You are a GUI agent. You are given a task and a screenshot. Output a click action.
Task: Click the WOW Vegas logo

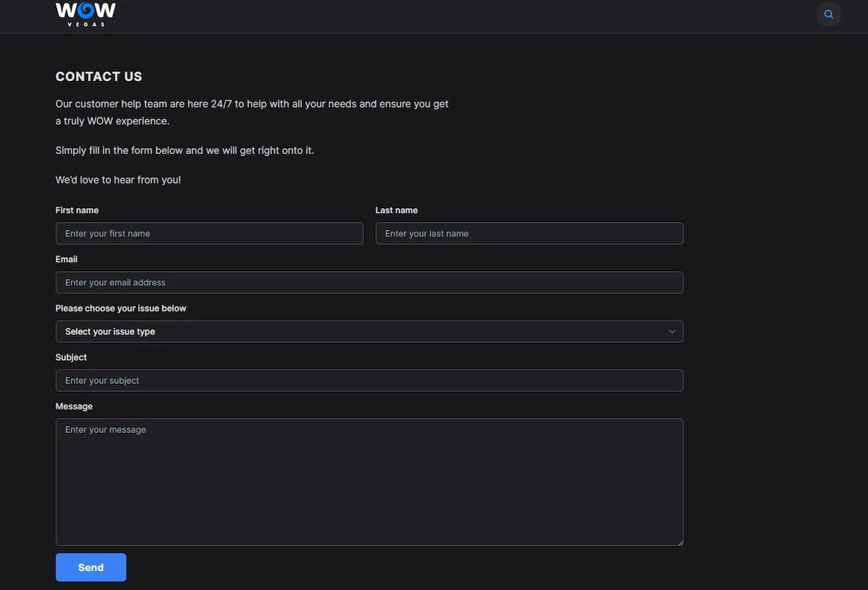tap(85, 14)
